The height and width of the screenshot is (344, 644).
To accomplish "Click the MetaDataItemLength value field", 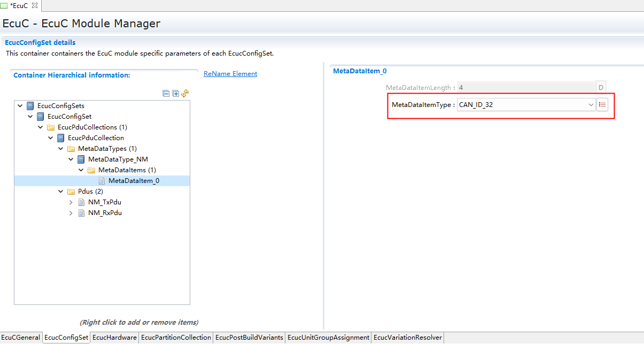I will [x=525, y=88].
